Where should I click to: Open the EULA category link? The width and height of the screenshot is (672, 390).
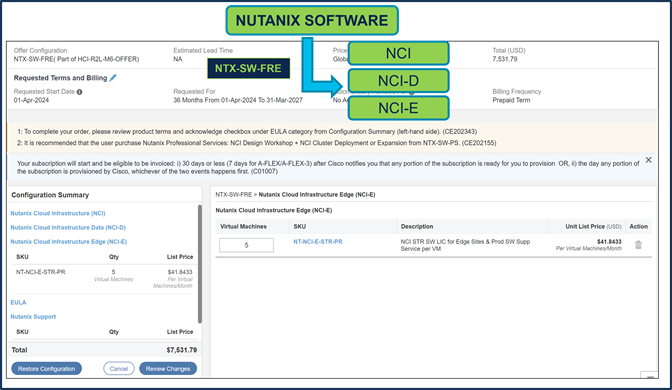(x=18, y=302)
